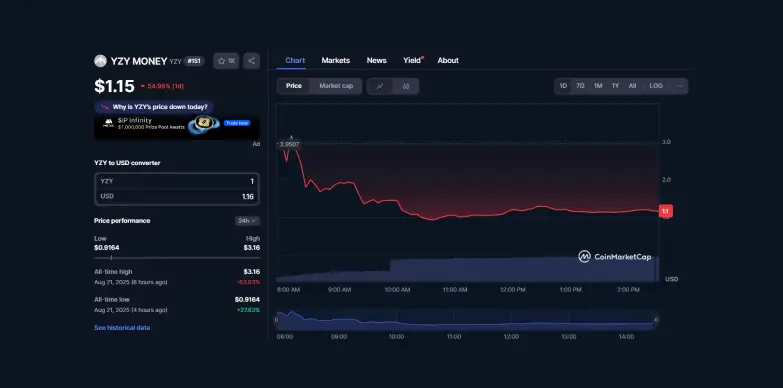
Task: Click the low-high price range bar
Action: point(177,258)
